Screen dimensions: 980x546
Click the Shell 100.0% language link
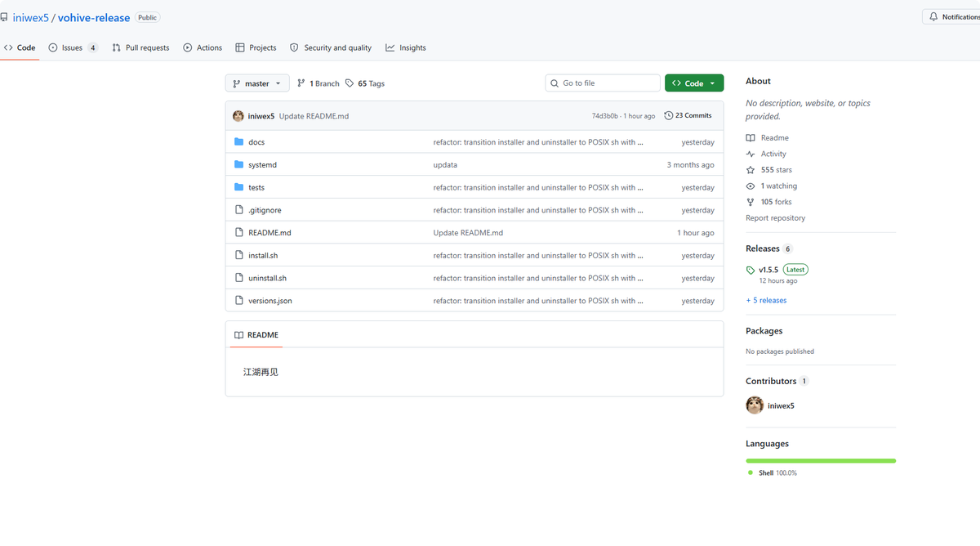[772, 473]
